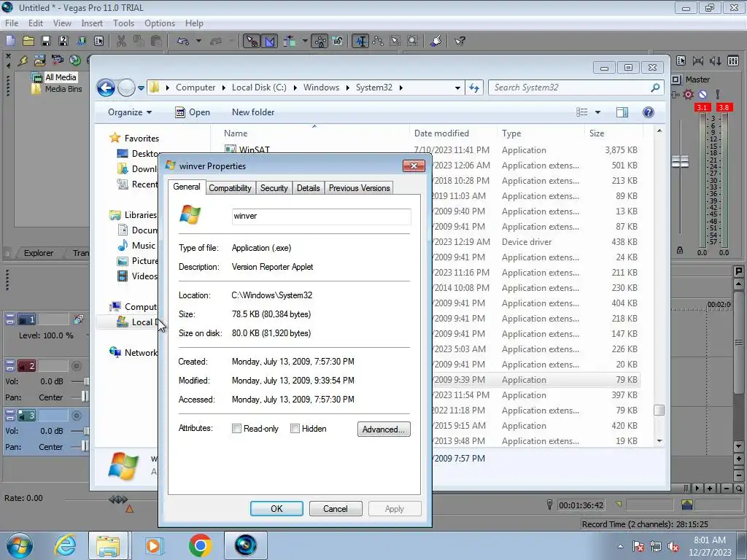This screenshot has width=747, height=560.
Task: Open Master bus Audio FX gear icon
Action: 689,94
